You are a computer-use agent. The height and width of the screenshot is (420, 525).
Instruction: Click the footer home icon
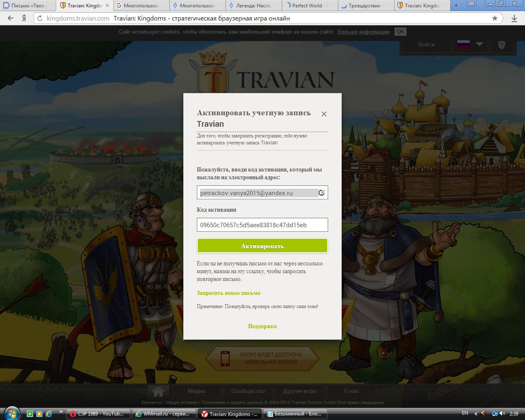pyautogui.click(x=158, y=391)
